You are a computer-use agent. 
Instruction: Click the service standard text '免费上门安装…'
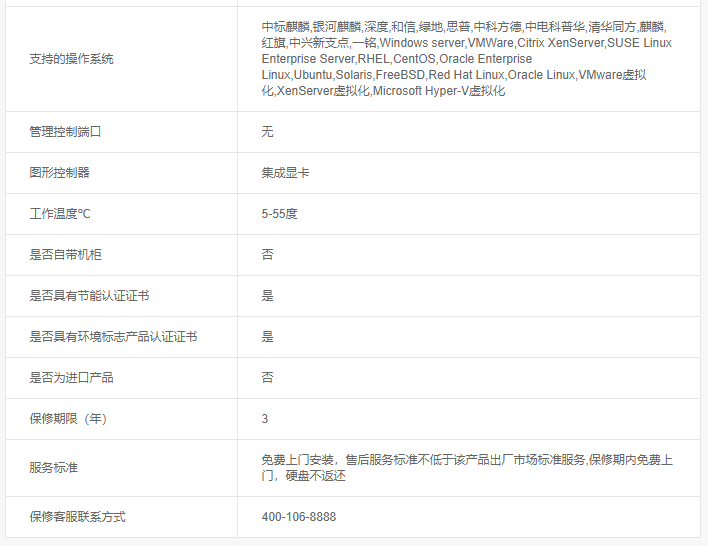(x=467, y=468)
